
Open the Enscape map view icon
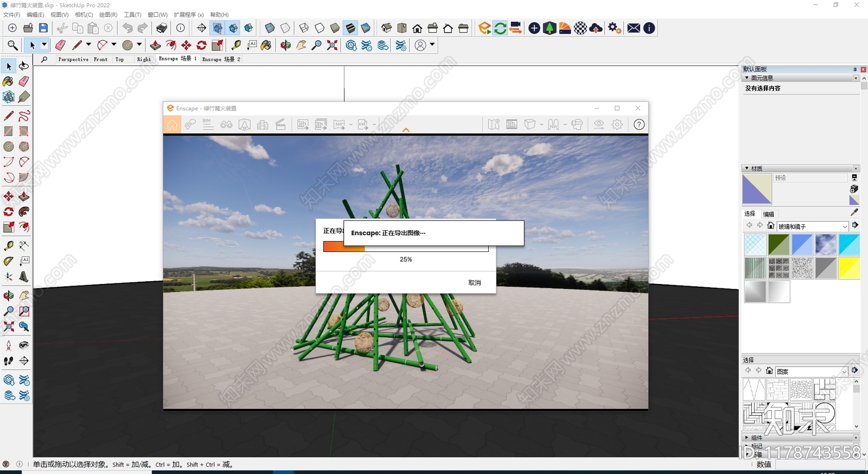(493, 124)
